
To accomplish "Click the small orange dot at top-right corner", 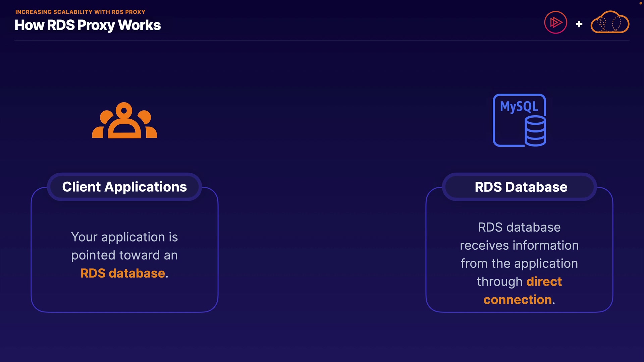I will pos(640,3).
